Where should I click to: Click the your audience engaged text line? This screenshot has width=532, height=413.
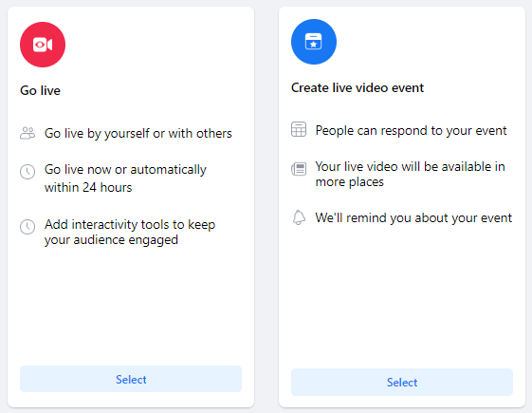111,240
